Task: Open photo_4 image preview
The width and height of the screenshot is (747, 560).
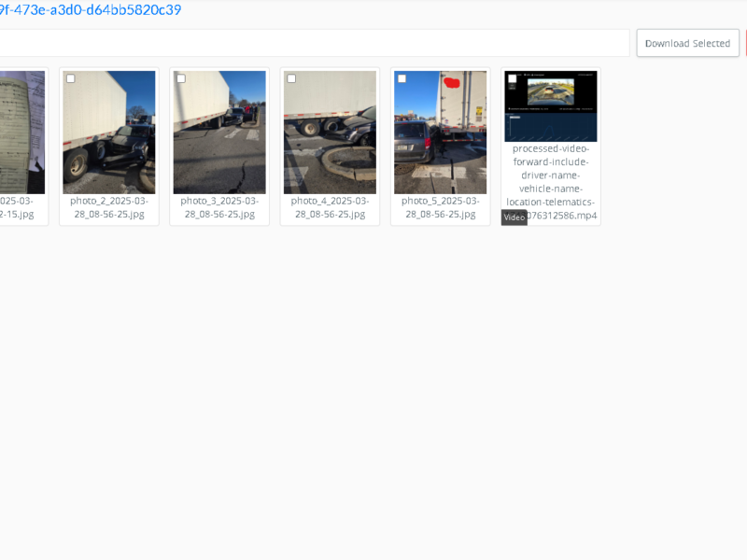Action: coord(331,133)
